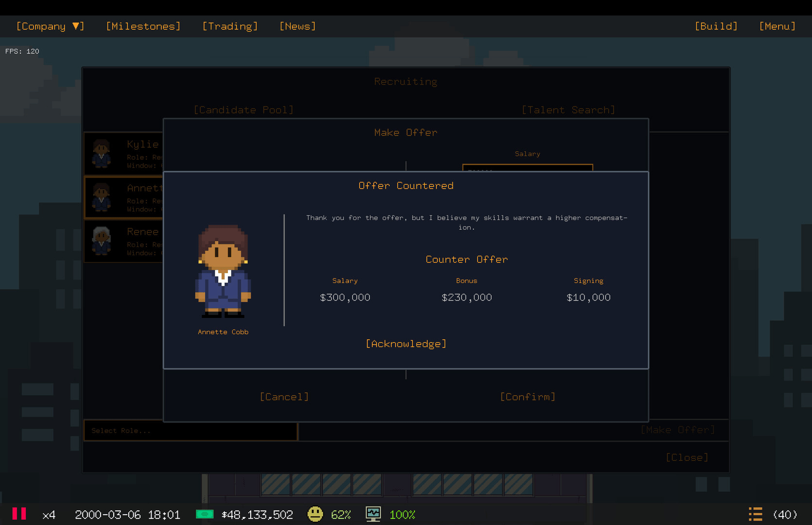Viewport: 812px width, 525px height.
Task: Cancel the Make Offer dialog
Action: click(284, 397)
